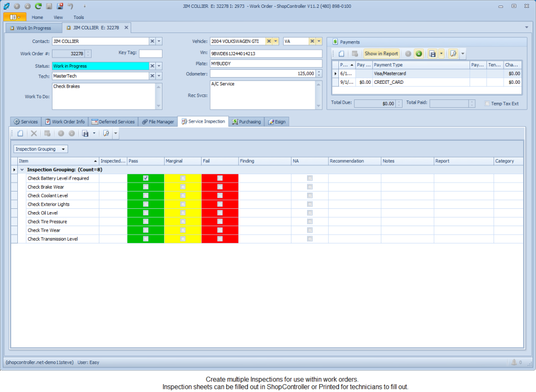Click the green download arrow in Payments toolbar
The width and height of the screenshot is (536, 392).
(x=419, y=53)
